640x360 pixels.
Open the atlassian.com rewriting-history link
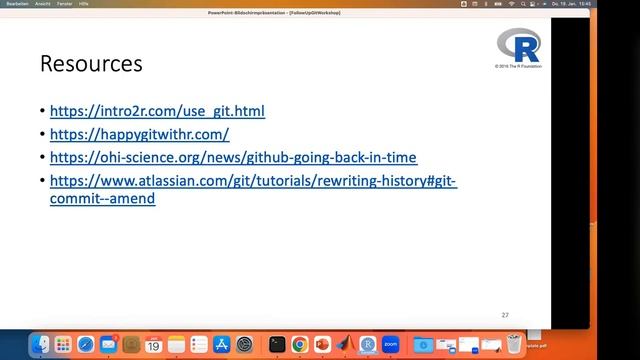(x=253, y=189)
